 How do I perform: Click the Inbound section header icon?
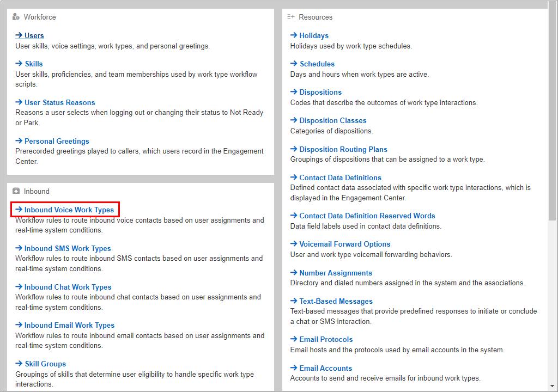point(16,191)
